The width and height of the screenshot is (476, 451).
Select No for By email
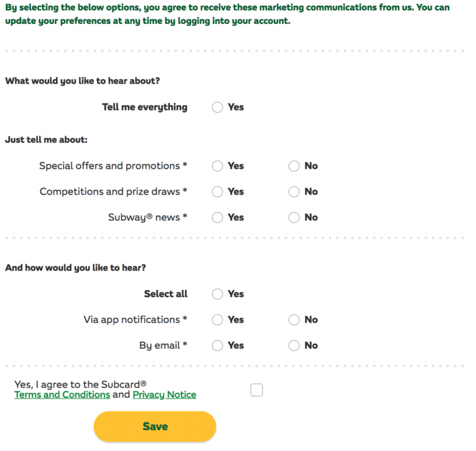tap(294, 345)
